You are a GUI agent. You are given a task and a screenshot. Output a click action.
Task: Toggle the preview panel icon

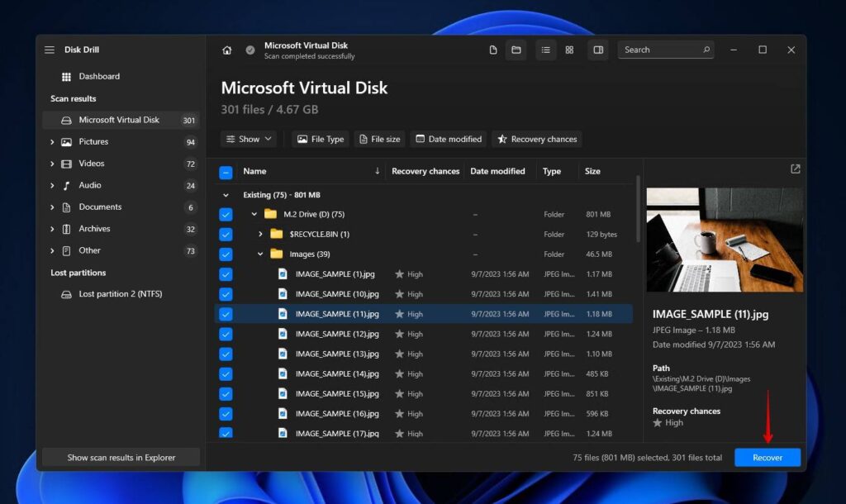click(598, 50)
